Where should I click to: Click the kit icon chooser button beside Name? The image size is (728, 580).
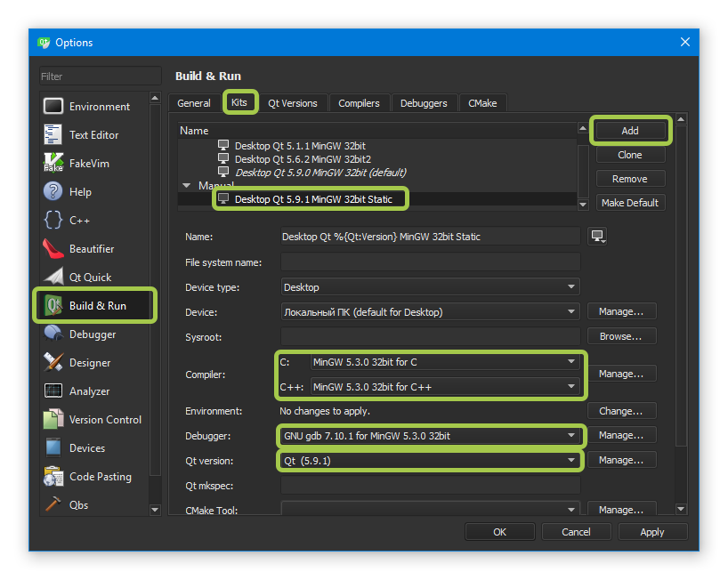597,236
